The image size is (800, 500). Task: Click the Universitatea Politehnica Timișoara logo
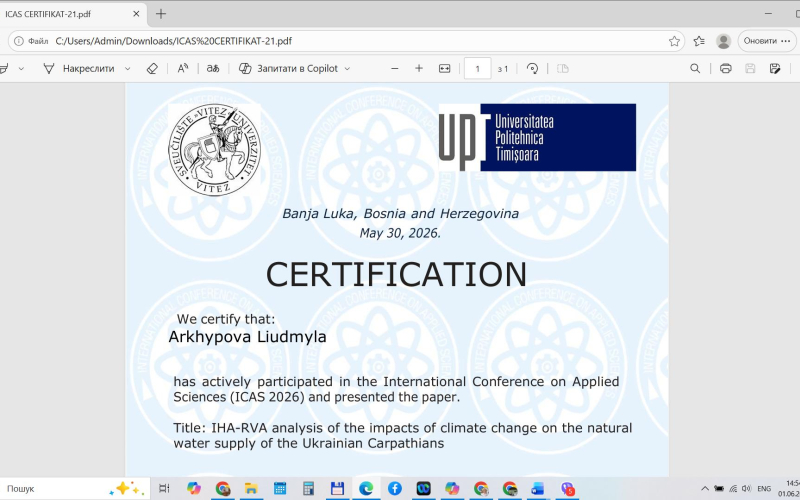(x=537, y=137)
